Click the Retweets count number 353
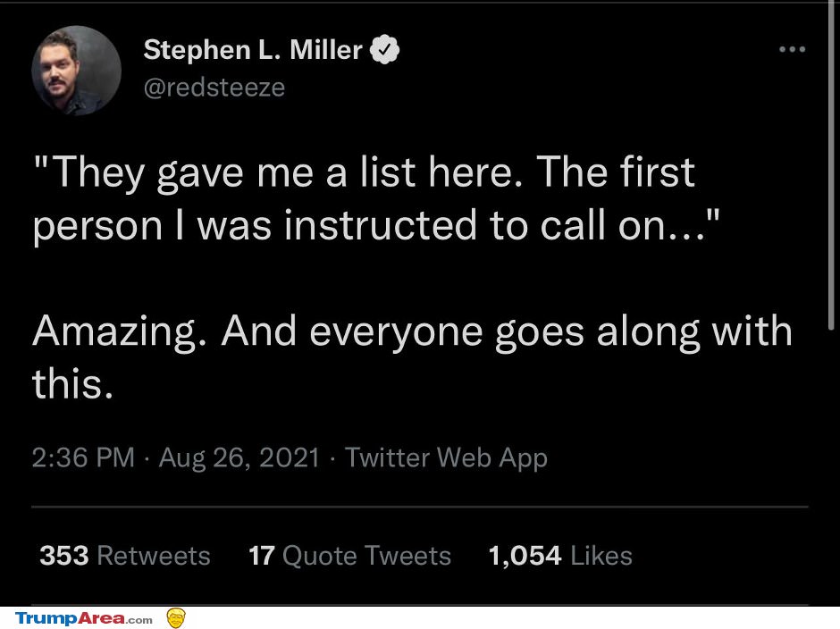 tap(63, 555)
